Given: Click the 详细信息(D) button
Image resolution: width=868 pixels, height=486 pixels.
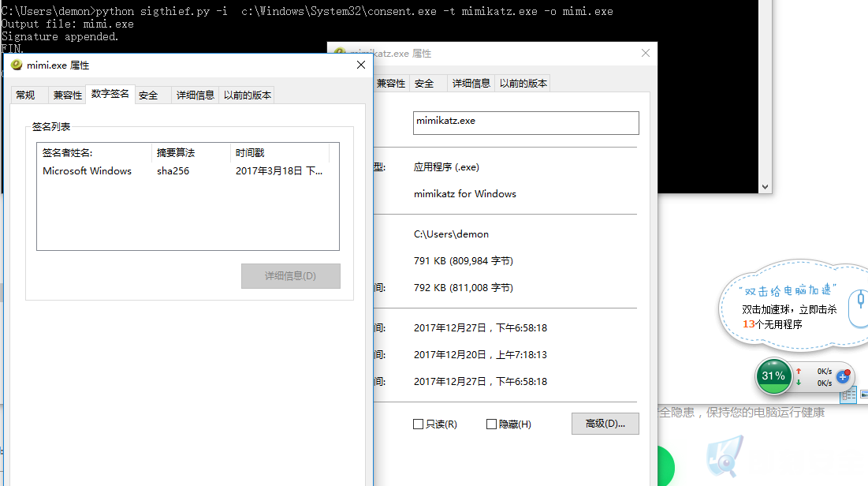Looking at the screenshot, I should pos(291,276).
